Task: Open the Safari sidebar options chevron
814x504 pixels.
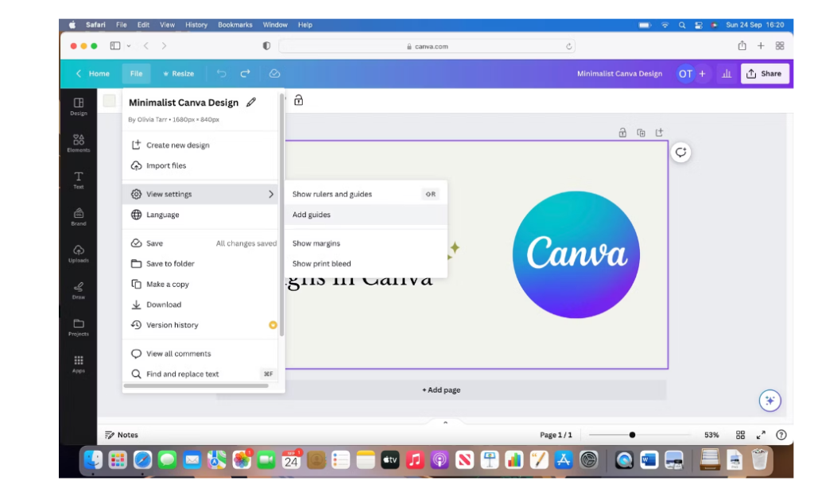Action: (129, 45)
